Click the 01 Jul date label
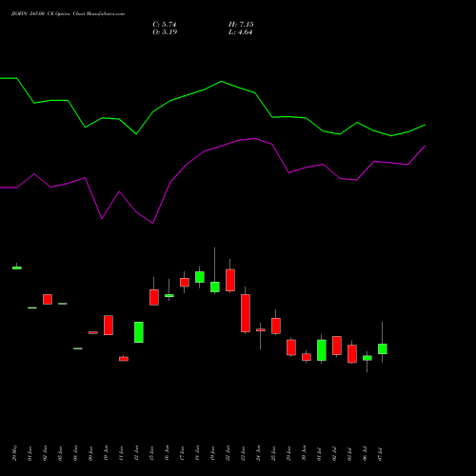 319,454
